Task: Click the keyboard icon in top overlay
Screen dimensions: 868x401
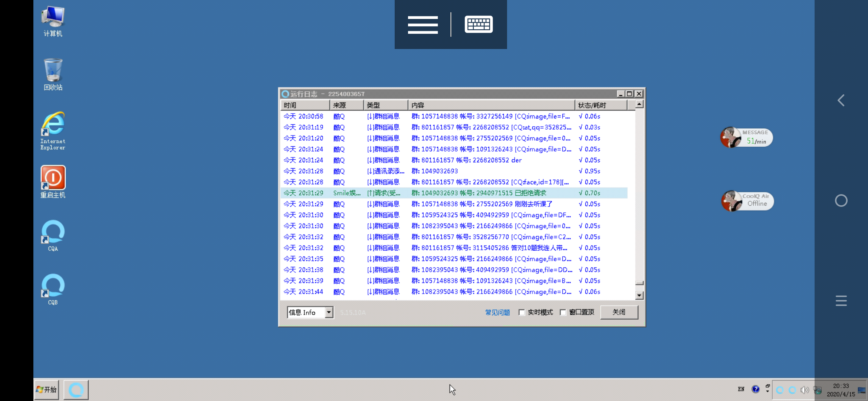Action: [x=479, y=25]
